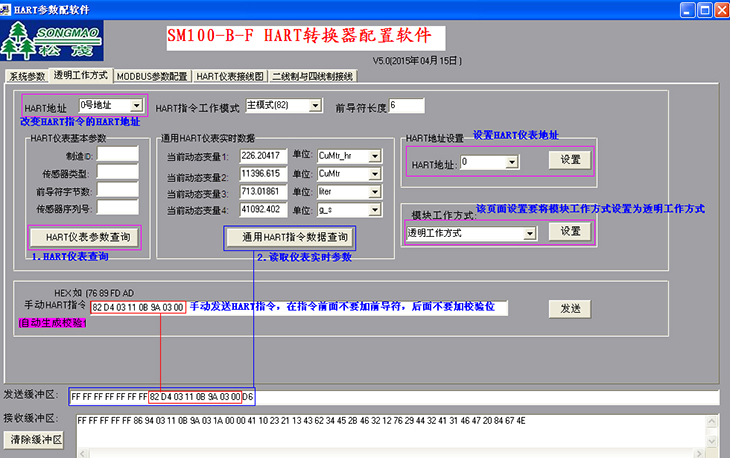
Task: Click HART仪表参数查询 button
Action: [85, 237]
